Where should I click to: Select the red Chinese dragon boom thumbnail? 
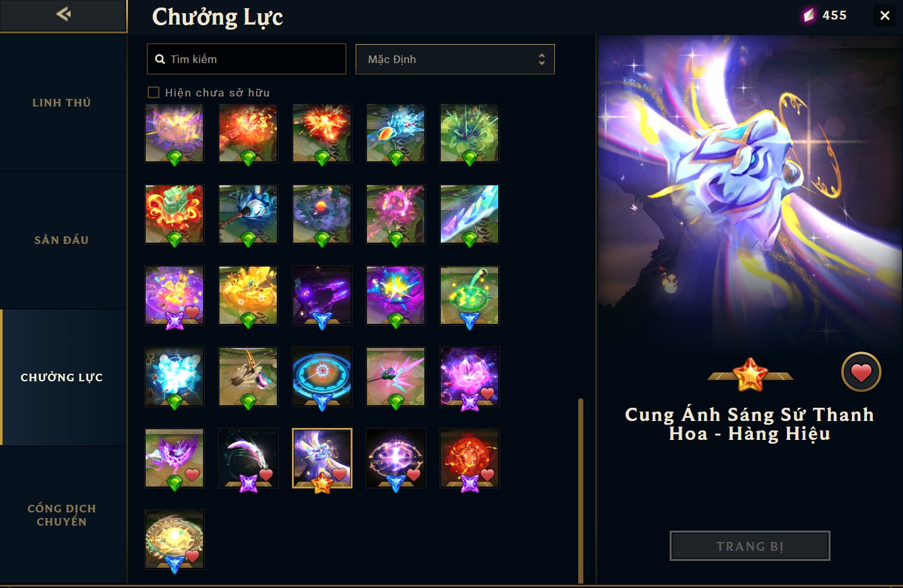[175, 214]
